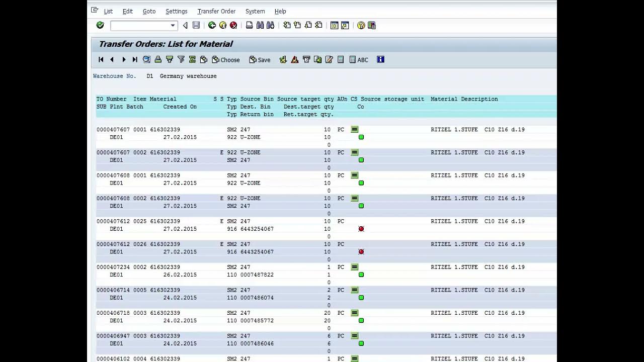Click the green Enter checkmark icon
Viewport: 644px width, 362px height.
coord(100,25)
